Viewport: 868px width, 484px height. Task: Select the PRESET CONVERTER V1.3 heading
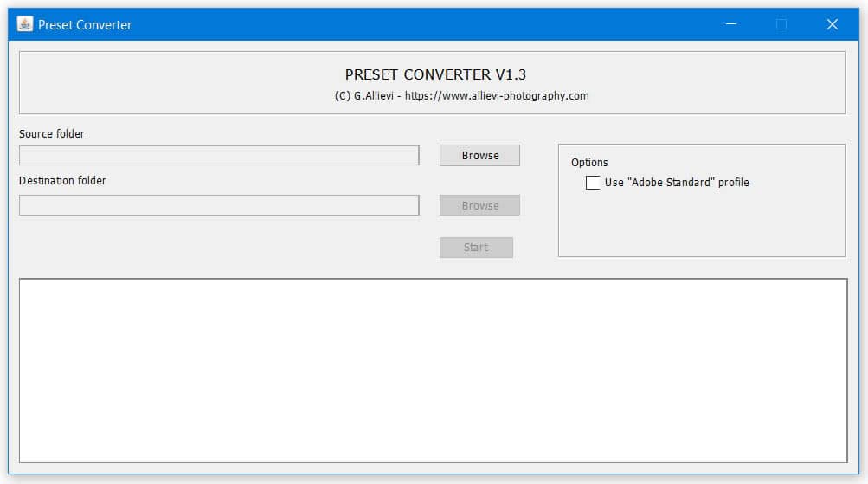435,74
